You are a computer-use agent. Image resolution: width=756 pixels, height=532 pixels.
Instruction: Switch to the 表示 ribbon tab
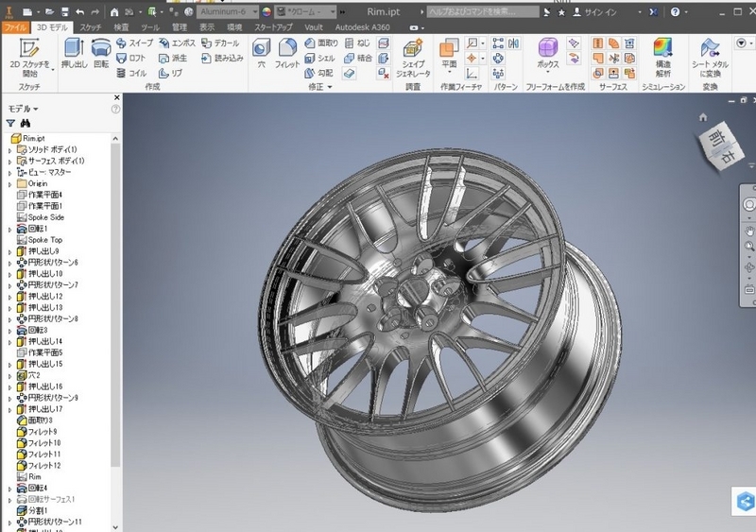coord(207,27)
